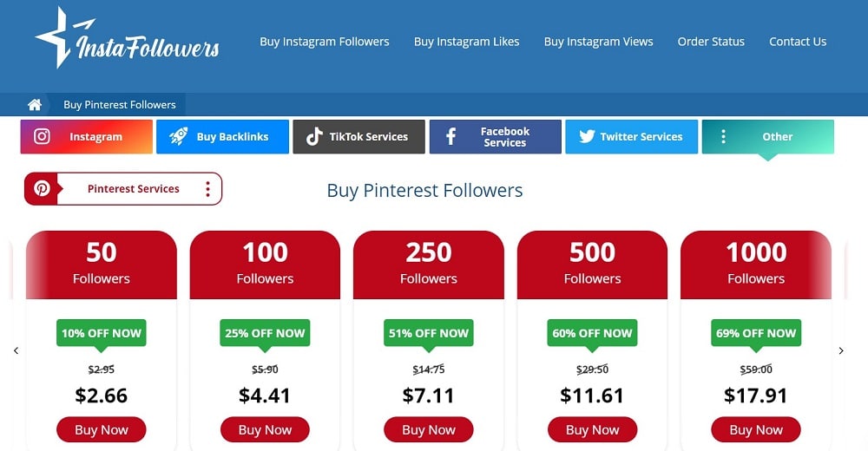Open Instagram services via camera icon
Viewport: 868px width, 451px height.
(x=42, y=136)
